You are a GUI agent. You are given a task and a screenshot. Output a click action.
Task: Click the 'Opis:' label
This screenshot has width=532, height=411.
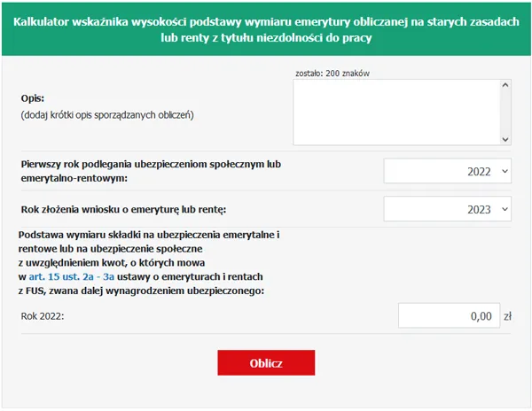[x=33, y=97]
